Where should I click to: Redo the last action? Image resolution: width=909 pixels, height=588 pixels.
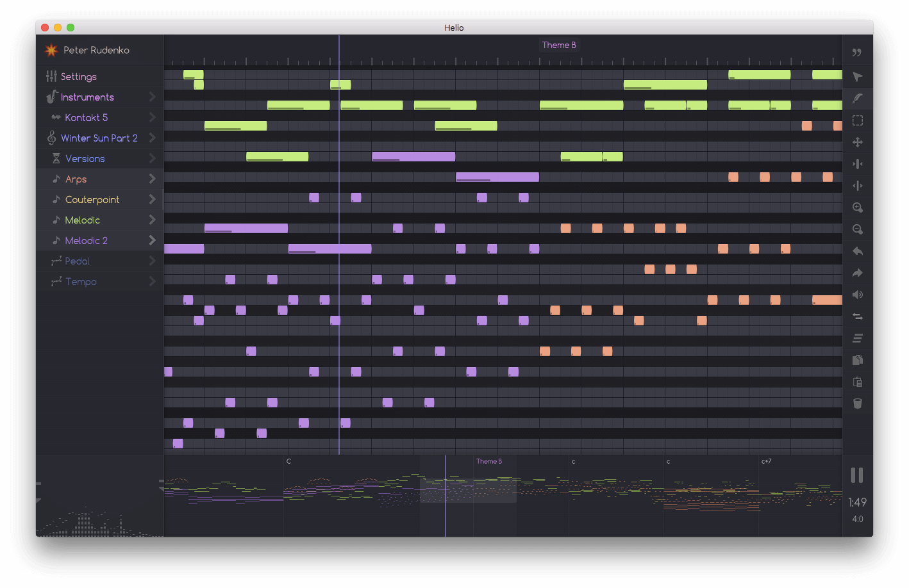(x=857, y=273)
